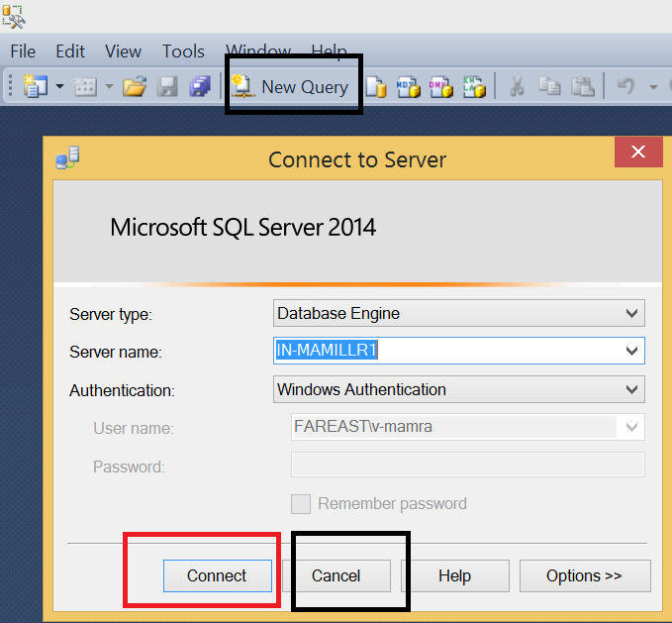Click the New Query toolbar button
This screenshot has height=623, width=672.
290,86
